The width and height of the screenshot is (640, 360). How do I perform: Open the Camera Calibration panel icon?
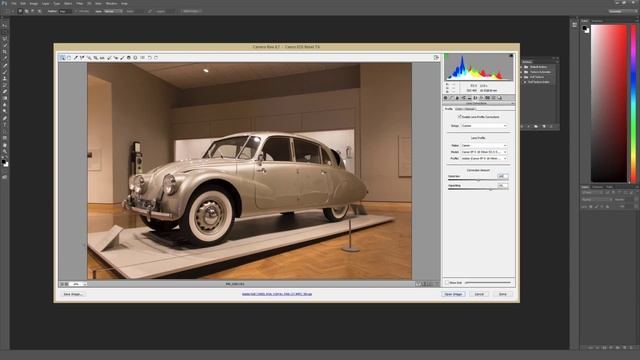point(487,98)
